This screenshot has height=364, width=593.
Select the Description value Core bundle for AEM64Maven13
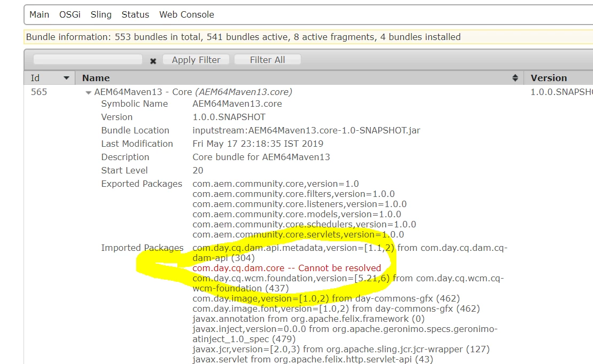261,157
